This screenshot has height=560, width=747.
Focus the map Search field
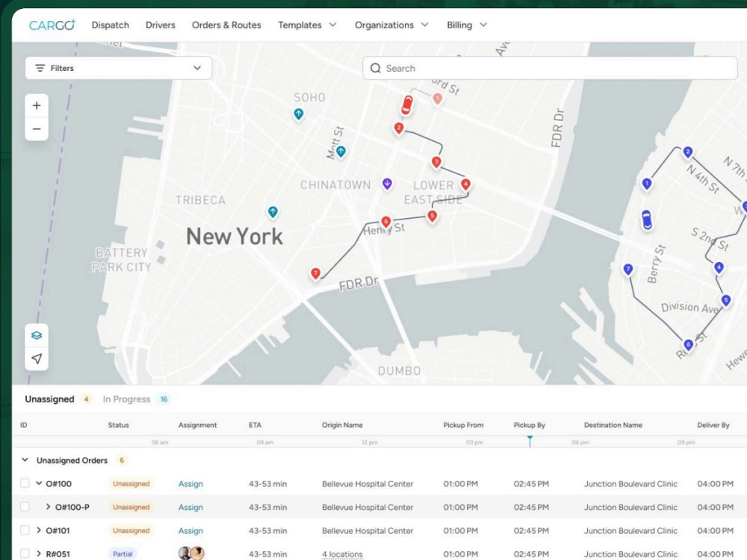550,68
